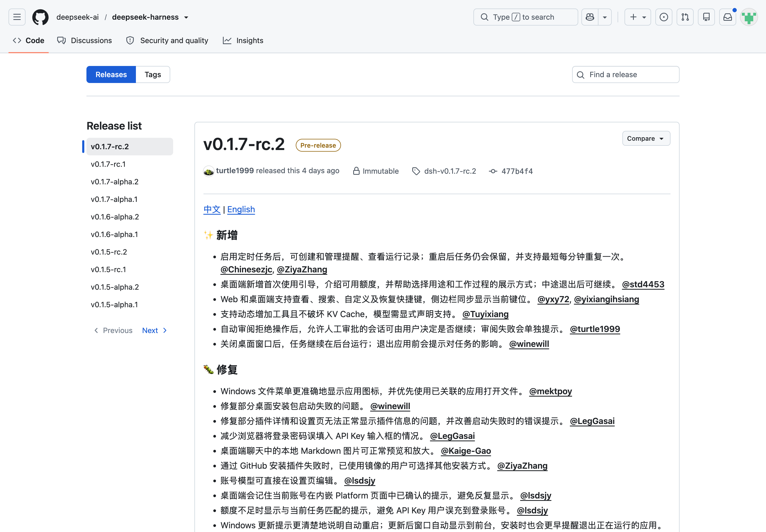This screenshot has width=766, height=532.
Task: Open the Issues icon in header
Action: (x=664, y=17)
